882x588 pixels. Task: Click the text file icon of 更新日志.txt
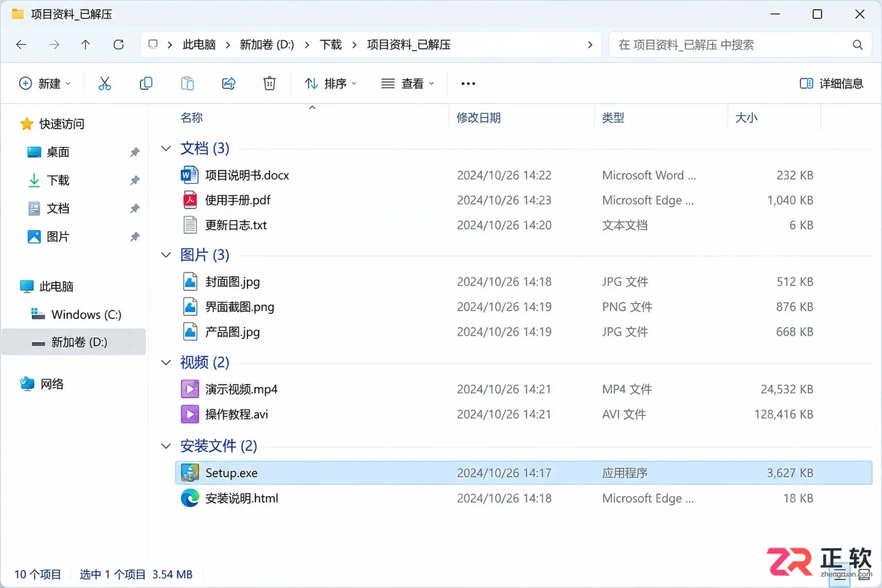pyautogui.click(x=190, y=225)
